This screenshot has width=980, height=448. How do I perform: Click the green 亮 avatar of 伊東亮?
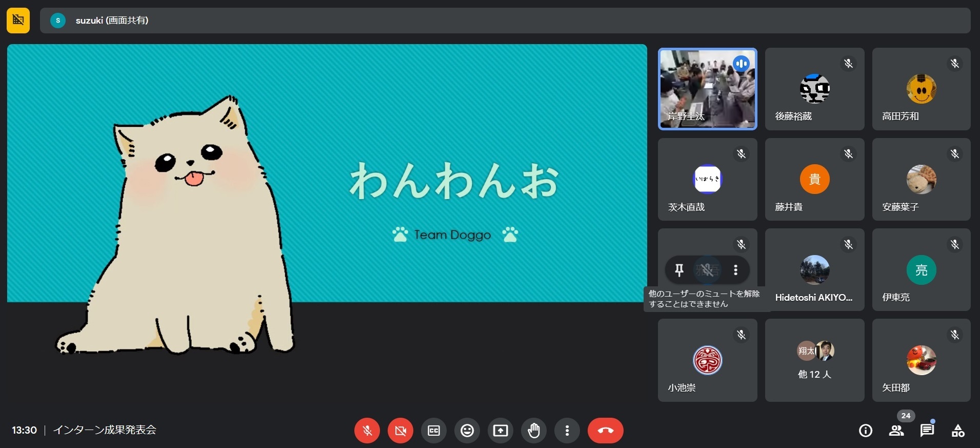(922, 269)
